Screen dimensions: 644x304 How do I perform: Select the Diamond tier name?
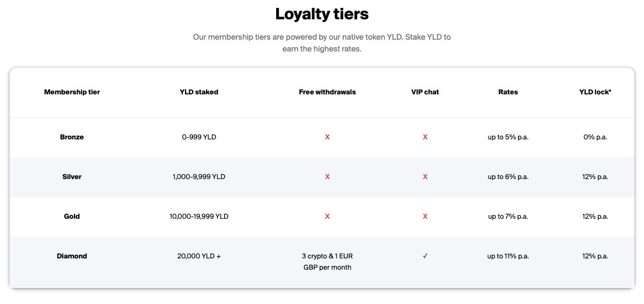[x=72, y=256]
